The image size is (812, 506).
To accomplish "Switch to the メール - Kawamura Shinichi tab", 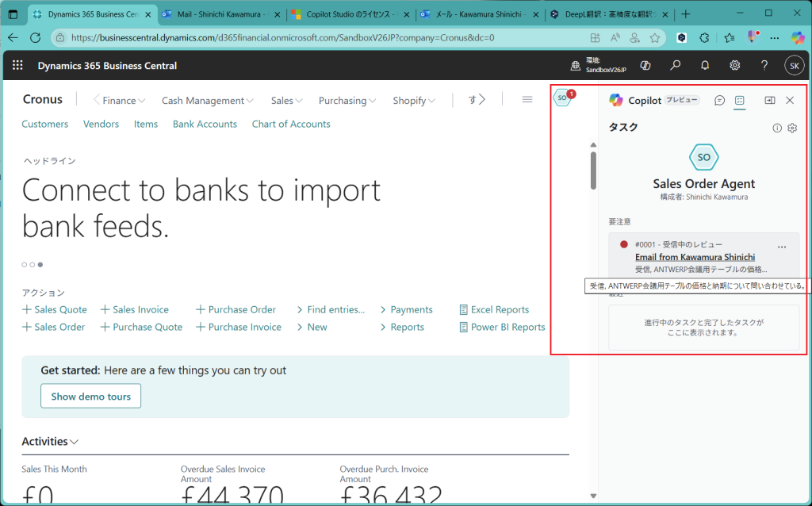I will pos(480,14).
